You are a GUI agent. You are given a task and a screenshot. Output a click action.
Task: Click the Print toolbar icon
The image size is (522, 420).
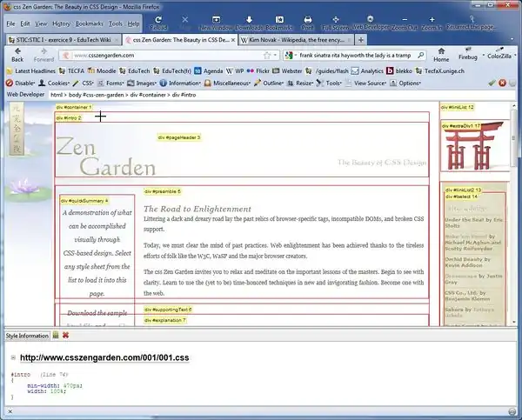(308, 19)
